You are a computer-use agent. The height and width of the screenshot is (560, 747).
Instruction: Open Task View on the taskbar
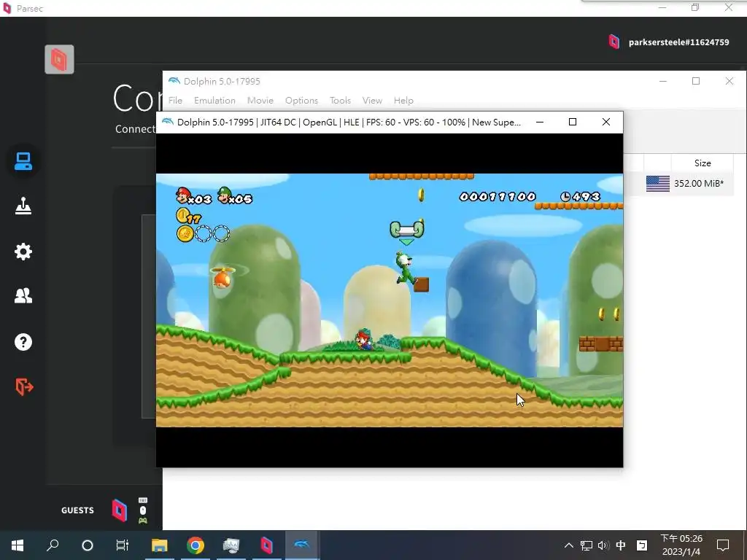pos(123,545)
